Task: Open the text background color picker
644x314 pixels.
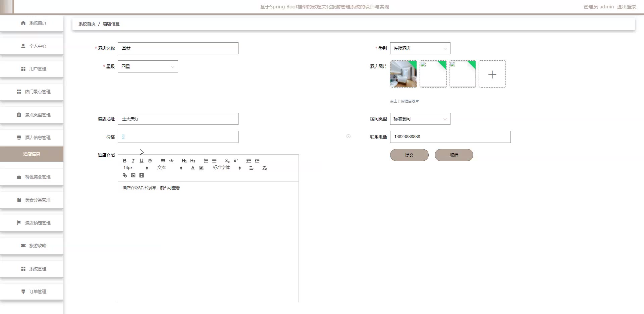Action: [201, 168]
